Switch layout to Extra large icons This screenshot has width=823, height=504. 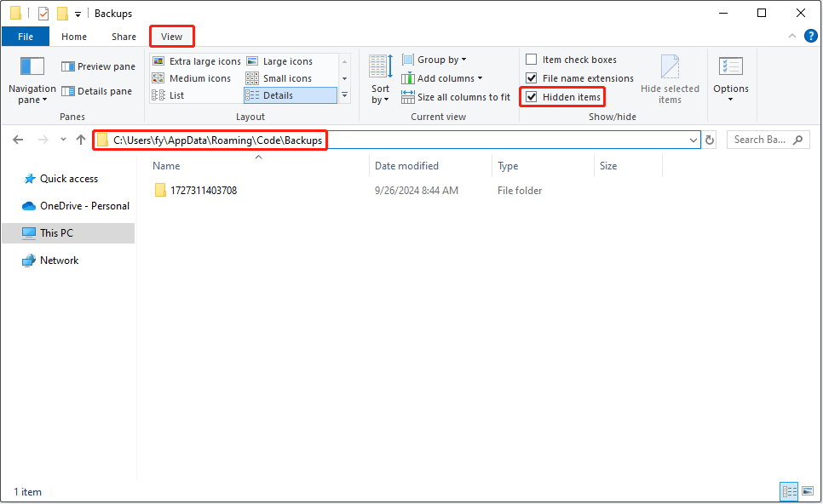click(x=197, y=61)
